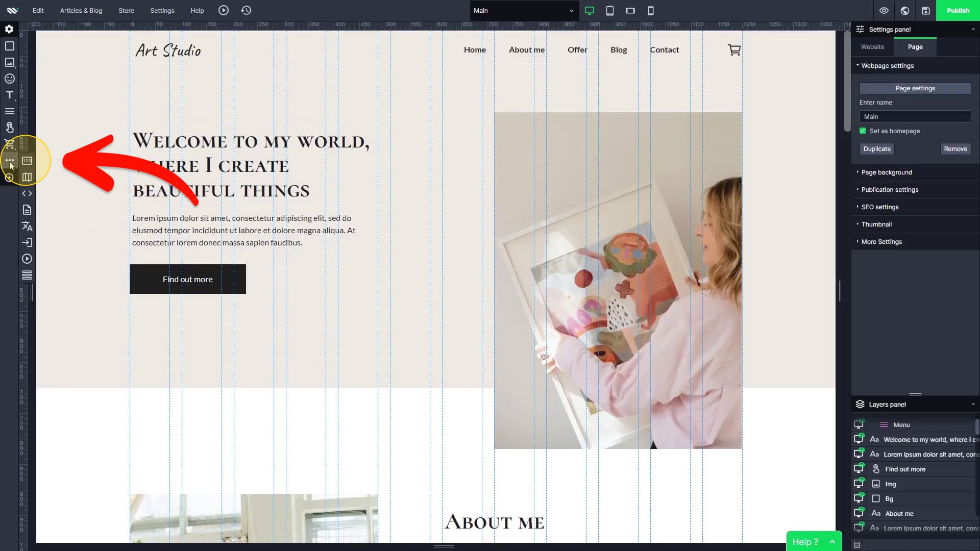Select the video player element icon

click(27, 259)
